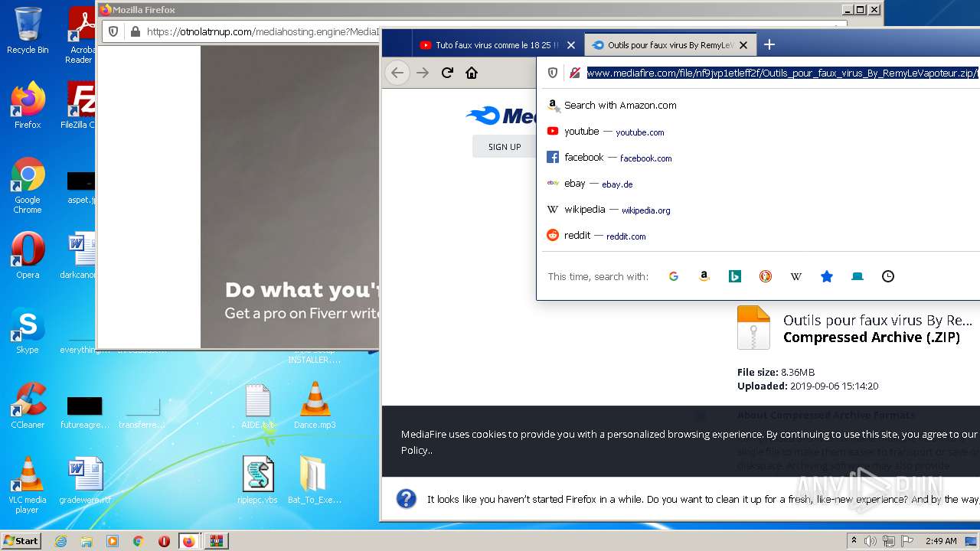The image size is (980, 551).
Task: Click the padlock icon in background Firefox window
Action: pyautogui.click(x=136, y=31)
